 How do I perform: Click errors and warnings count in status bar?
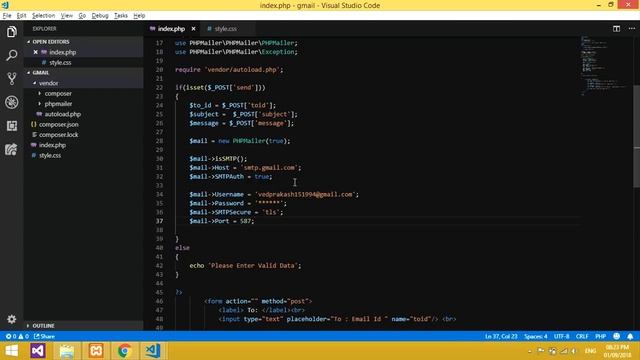pyautogui.click(x=17, y=336)
